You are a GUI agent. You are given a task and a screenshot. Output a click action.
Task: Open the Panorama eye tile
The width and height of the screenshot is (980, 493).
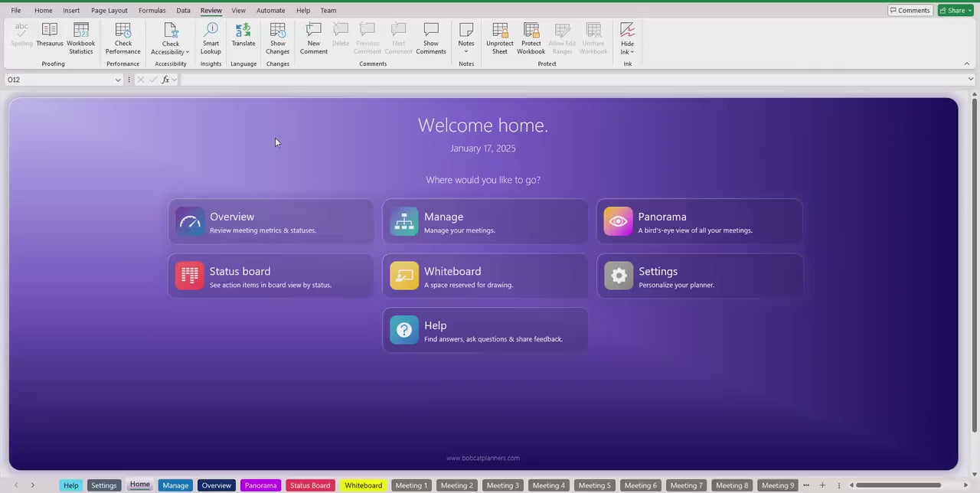point(699,222)
